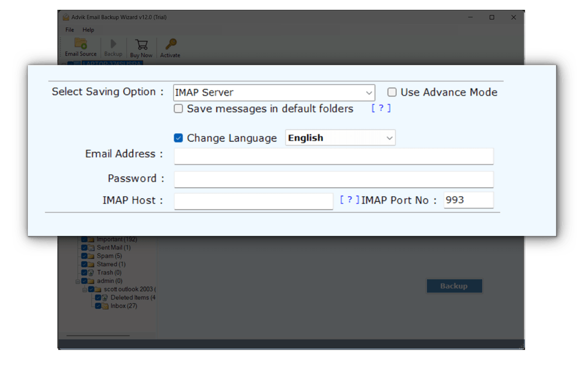The height and width of the screenshot is (366, 588).
Task: Click the folder tree horizontal scrollbar
Action: click(98, 336)
